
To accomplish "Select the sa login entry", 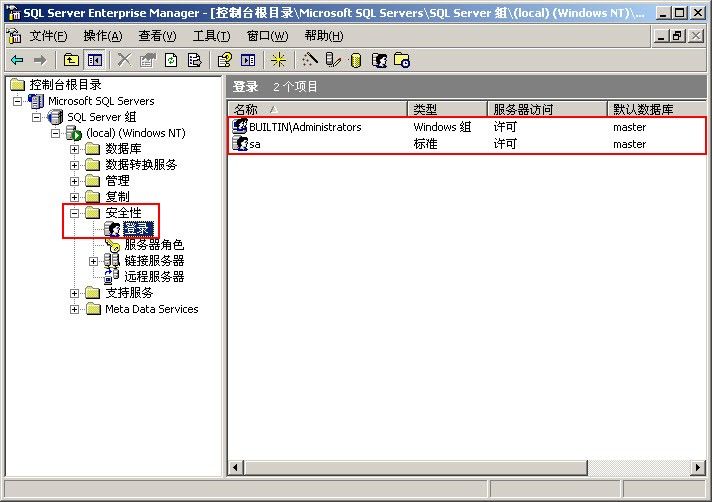I will click(255, 144).
